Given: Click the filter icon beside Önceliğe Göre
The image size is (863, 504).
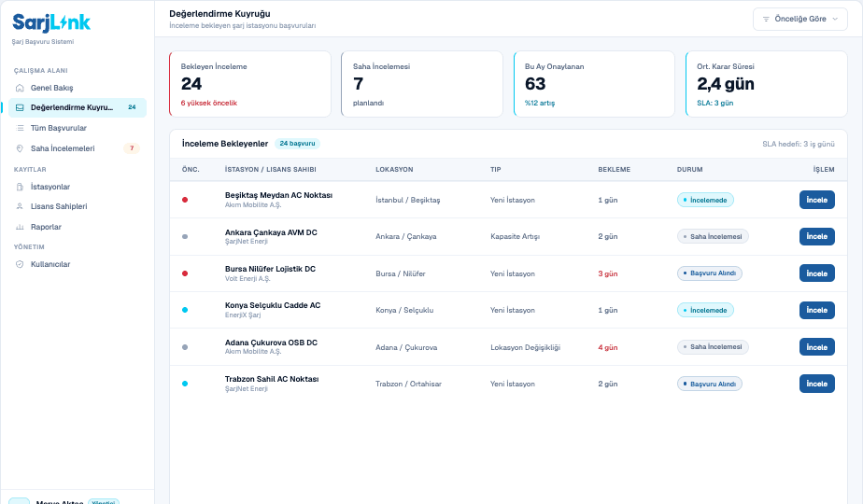Looking at the screenshot, I should tap(766, 19).
